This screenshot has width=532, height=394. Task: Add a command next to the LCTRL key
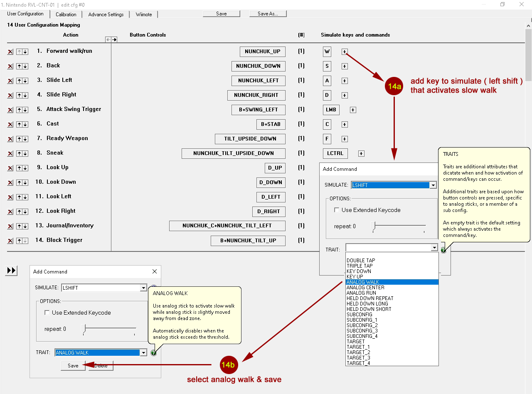point(361,153)
